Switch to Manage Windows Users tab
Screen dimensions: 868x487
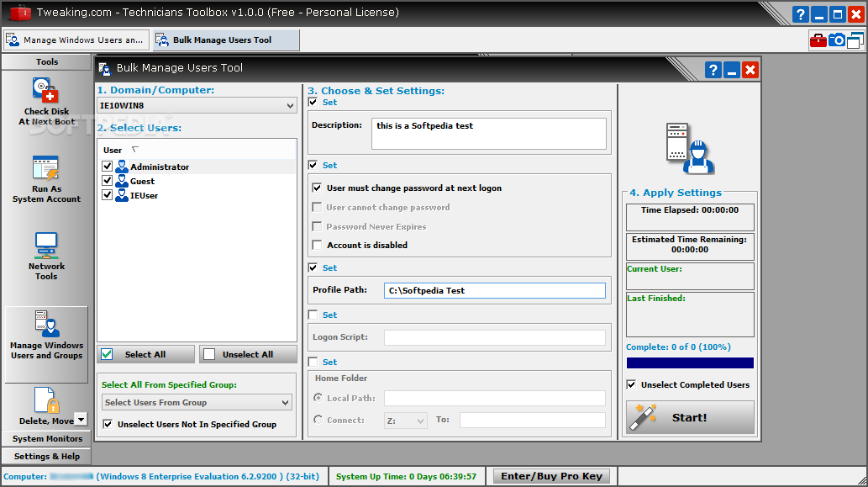click(76, 40)
